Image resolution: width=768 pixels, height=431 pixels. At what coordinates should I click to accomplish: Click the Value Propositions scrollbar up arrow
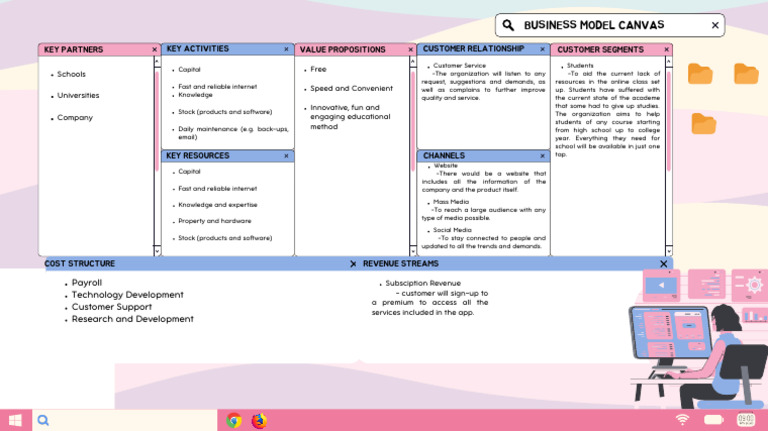tap(413, 62)
